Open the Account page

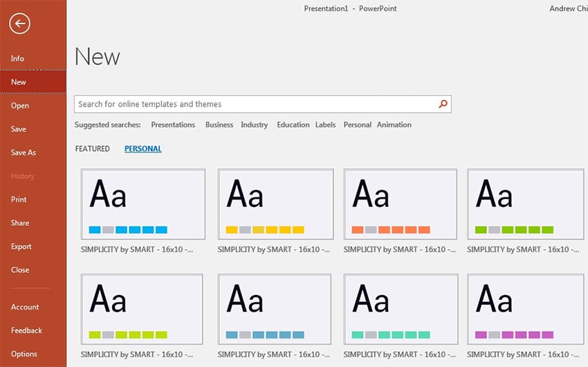click(x=25, y=307)
